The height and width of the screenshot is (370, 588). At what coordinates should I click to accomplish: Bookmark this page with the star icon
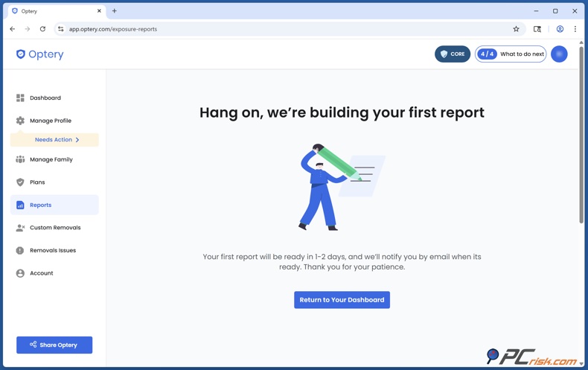coord(516,29)
